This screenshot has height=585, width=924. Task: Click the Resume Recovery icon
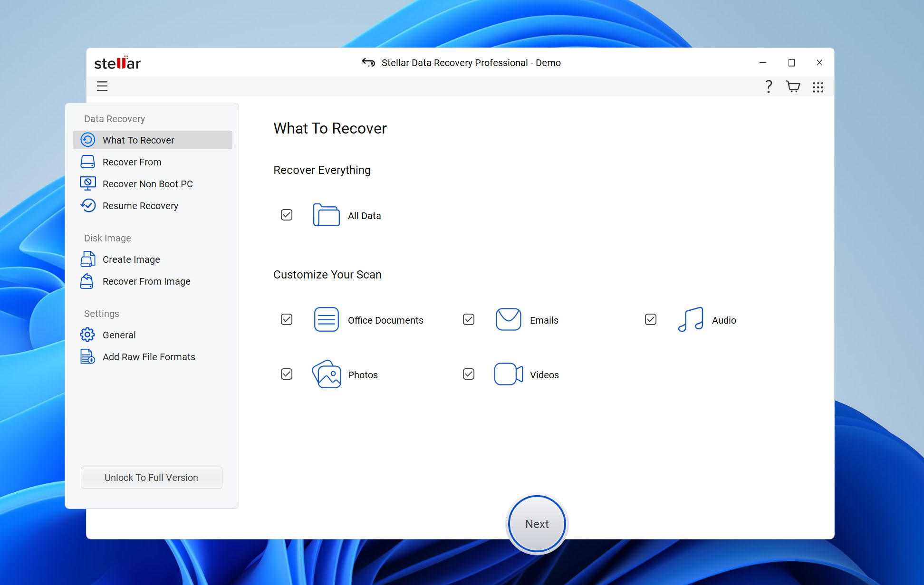88,205
